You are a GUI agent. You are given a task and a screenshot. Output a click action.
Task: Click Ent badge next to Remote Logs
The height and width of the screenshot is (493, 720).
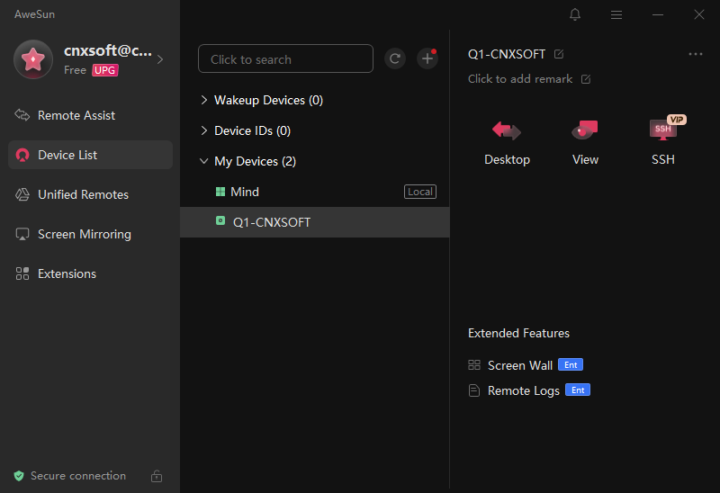578,390
